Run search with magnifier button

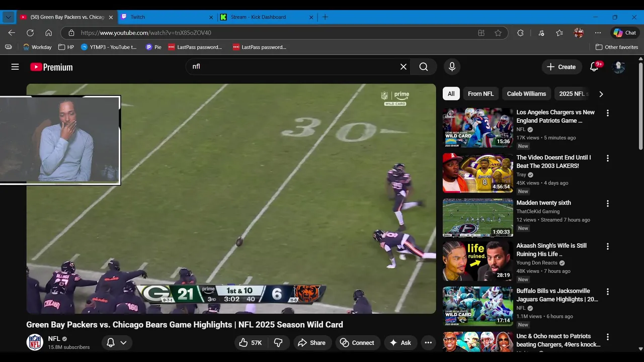click(424, 66)
